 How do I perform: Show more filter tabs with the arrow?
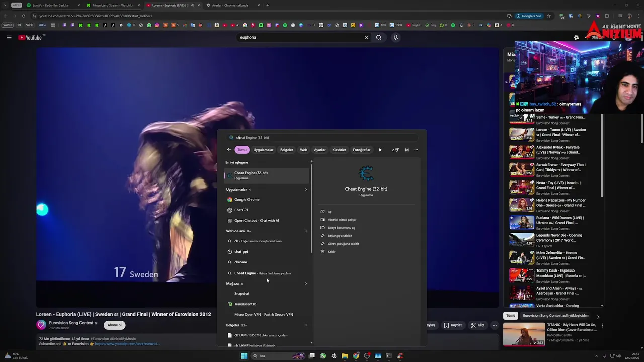tap(380, 150)
